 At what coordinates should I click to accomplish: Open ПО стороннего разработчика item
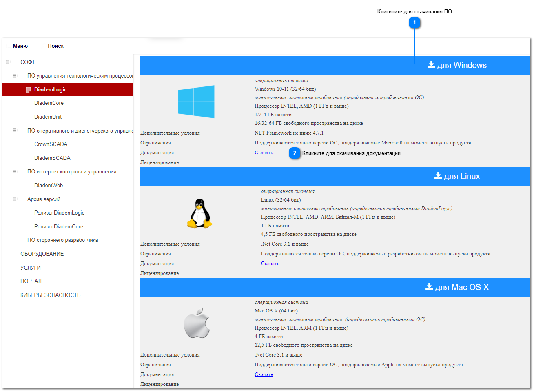tap(63, 240)
